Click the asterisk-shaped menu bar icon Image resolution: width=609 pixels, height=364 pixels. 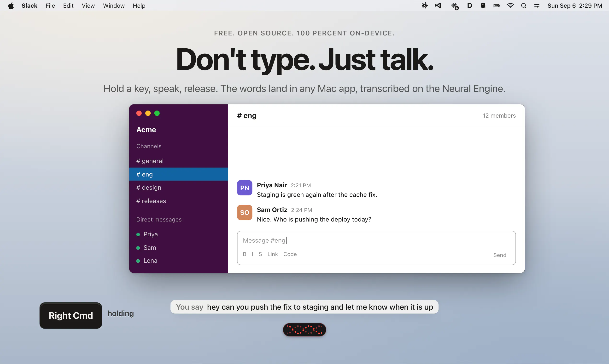click(425, 6)
